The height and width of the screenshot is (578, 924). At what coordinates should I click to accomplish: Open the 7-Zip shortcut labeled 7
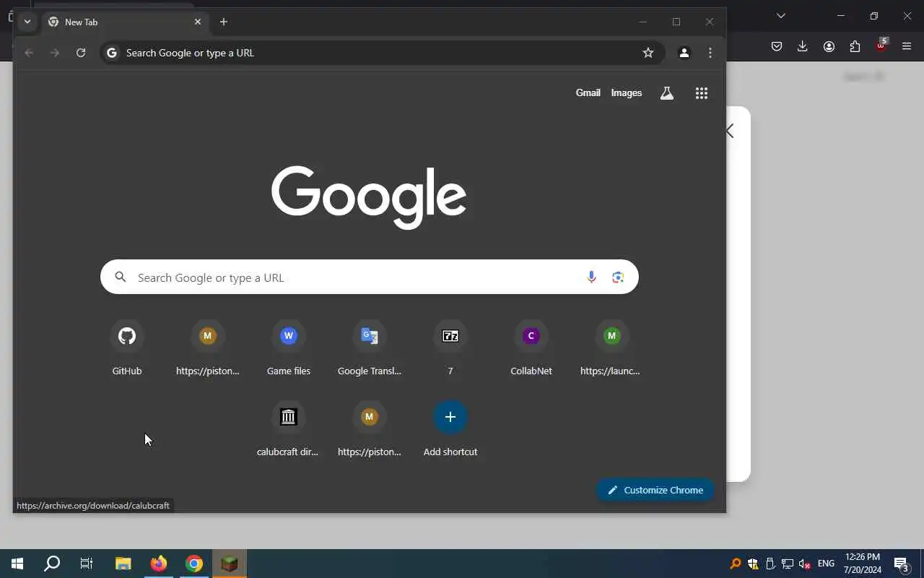tap(450, 336)
